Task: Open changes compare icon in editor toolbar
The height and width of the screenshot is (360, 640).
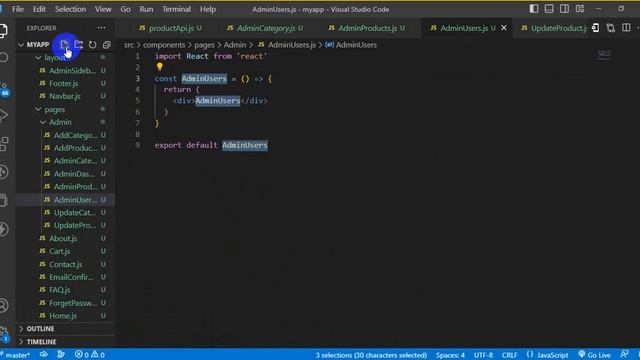Action: 611,28
